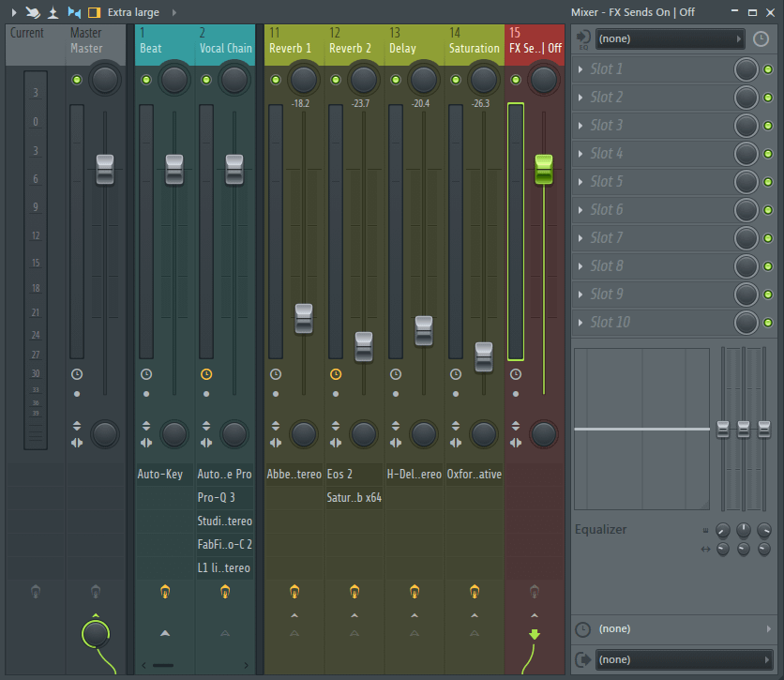Mute the Vocal Chain track
Image resolution: width=784 pixels, height=680 pixels.
pyautogui.click(x=206, y=80)
